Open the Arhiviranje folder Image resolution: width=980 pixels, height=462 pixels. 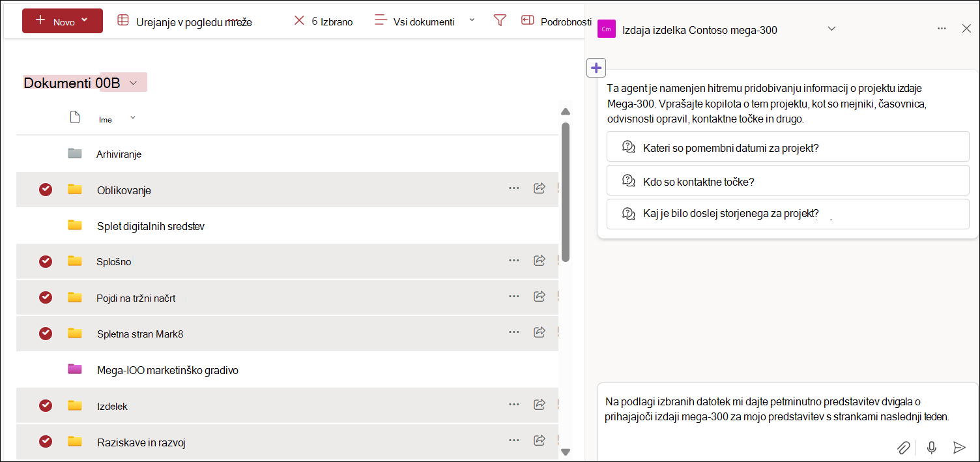pos(119,154)
